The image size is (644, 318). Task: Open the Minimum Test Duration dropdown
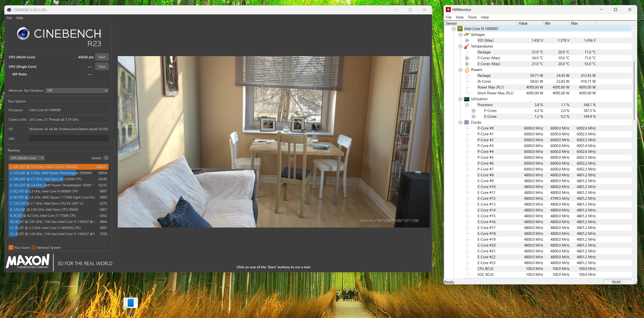pos(77,90)
